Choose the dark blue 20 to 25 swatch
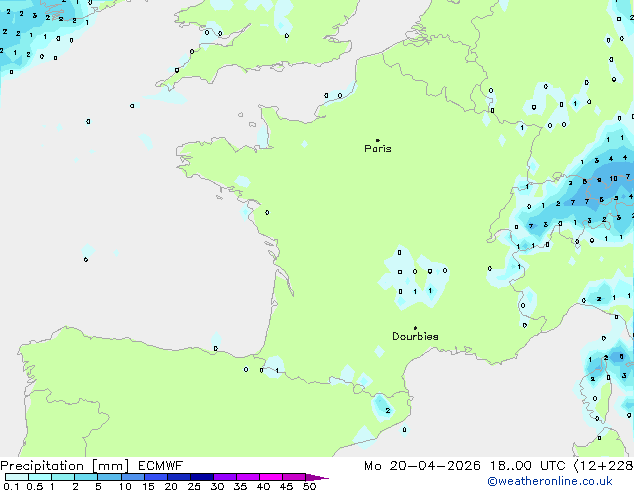The width and height of the screenshot is (634, 490). point(181,478)
